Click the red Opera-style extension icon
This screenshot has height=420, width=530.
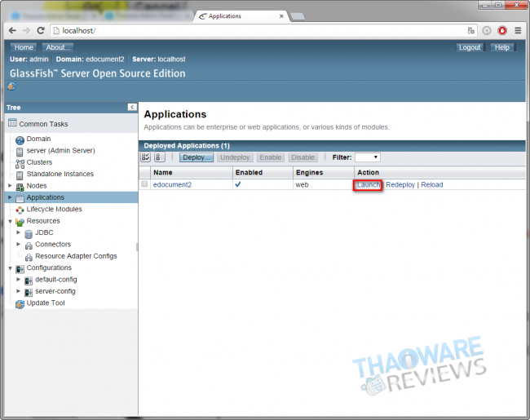coord(502,31)
